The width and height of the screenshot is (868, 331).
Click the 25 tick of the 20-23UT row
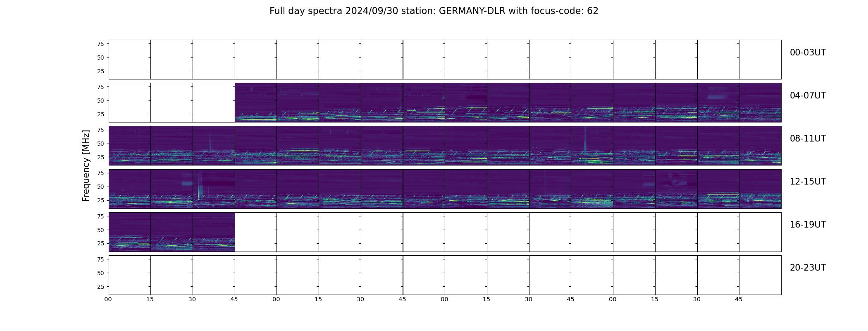[100, 287]
